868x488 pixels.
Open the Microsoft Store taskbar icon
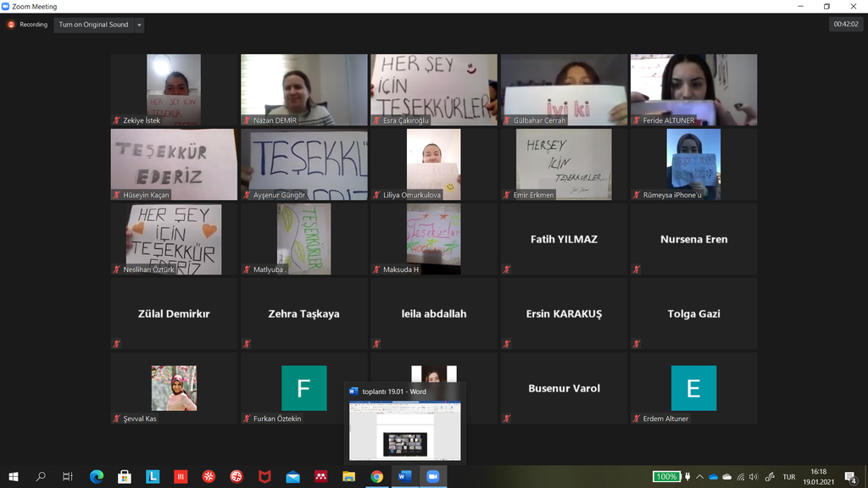[x=124, y=477]
